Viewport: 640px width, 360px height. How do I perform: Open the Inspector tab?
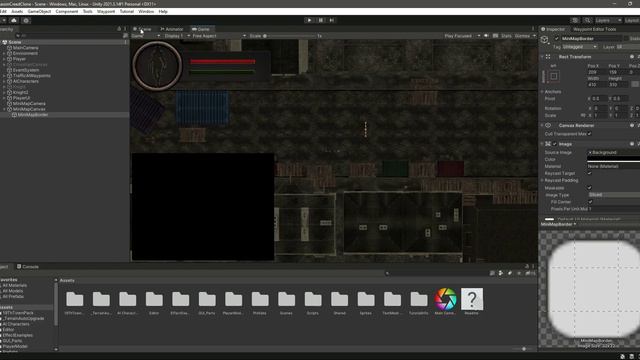[x=553, y=29]
